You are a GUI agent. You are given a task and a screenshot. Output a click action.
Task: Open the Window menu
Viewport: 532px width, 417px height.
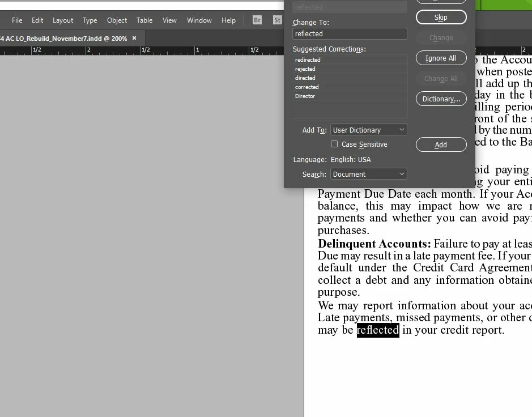[x=199, y=20]
